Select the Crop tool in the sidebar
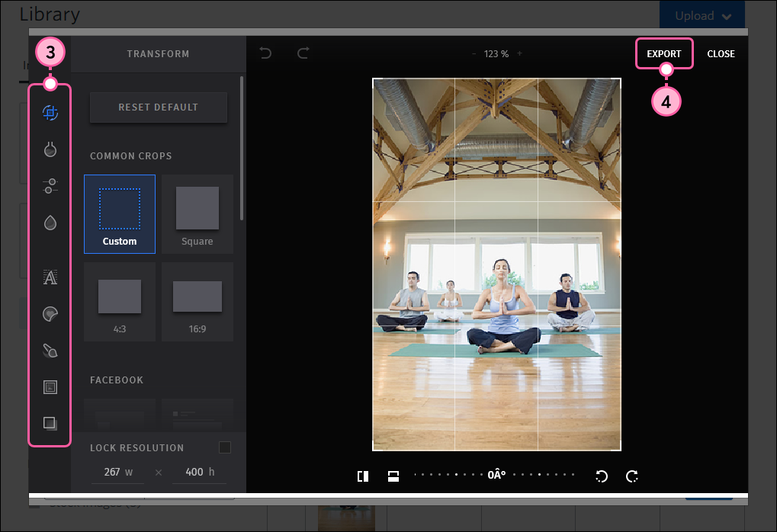Image resolution: width=777 pixels, height=532 pixels. coord(49,112)
